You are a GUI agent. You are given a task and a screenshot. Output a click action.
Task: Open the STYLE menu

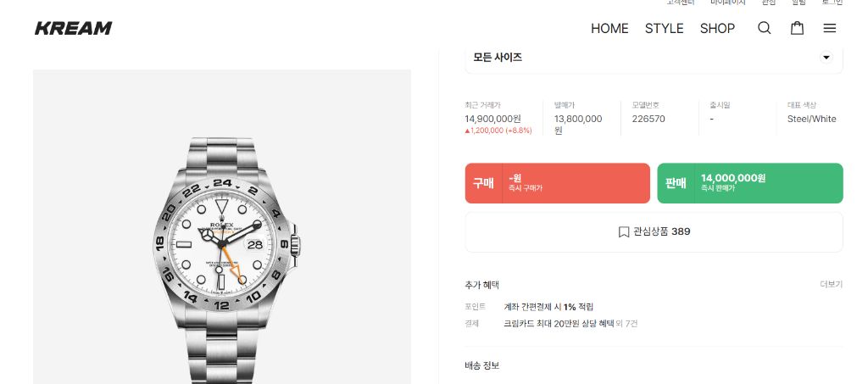click(x=664, y=28)
